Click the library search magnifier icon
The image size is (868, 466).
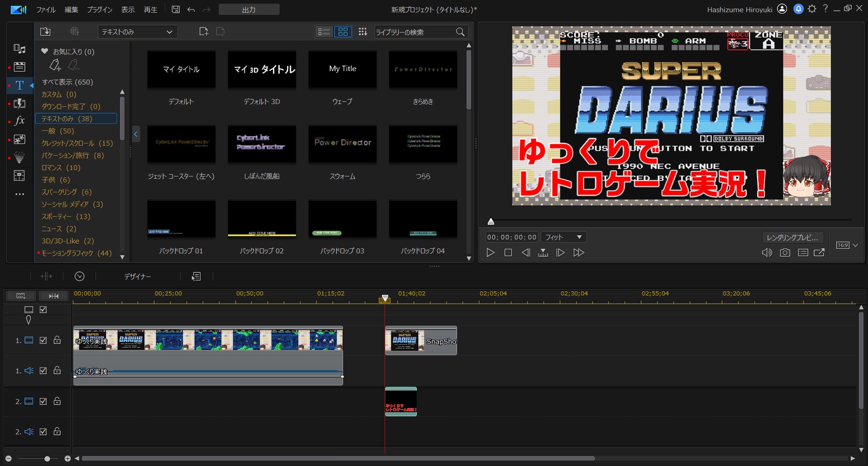point(460,32)
